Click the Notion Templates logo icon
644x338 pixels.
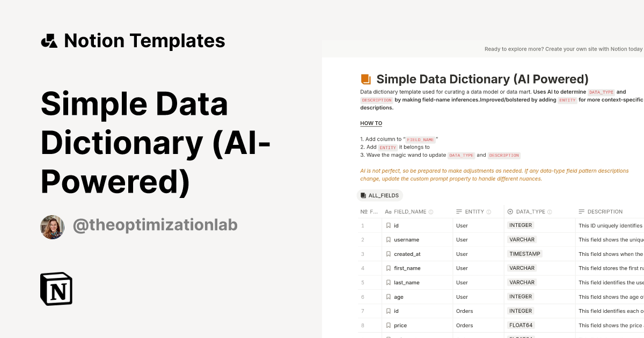49,40
